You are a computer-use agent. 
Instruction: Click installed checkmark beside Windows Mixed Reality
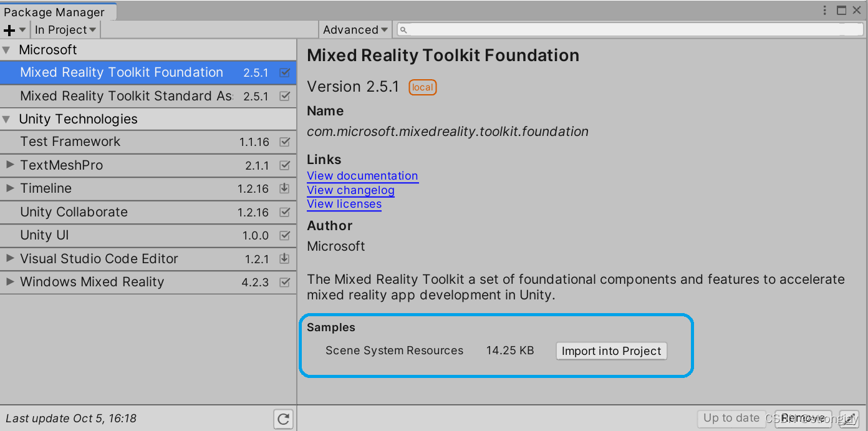coord(285,282)
